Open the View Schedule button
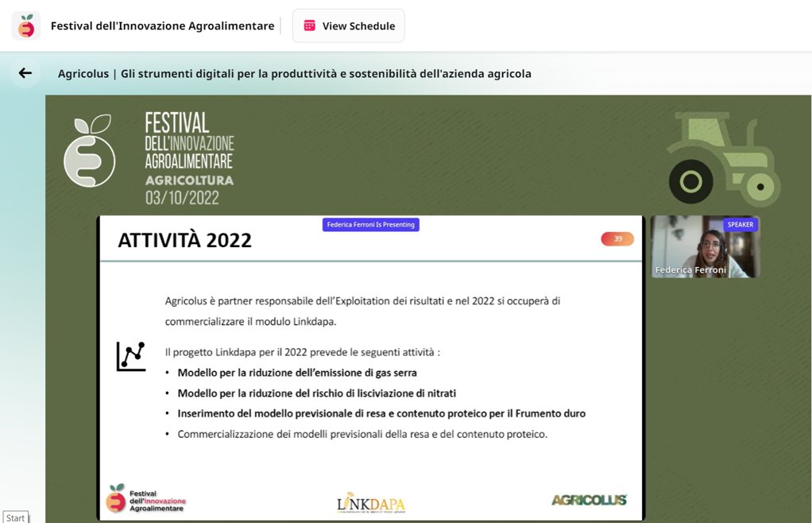Viewport: 812px width, 523px height. (349, 26)
